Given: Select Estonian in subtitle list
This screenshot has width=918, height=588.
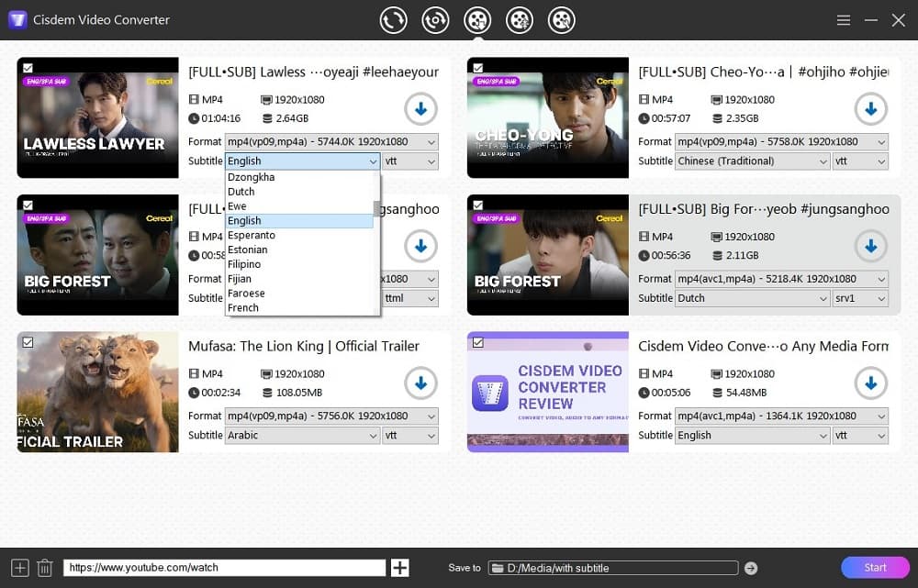Looking at the screenshot, I should 299,250.
